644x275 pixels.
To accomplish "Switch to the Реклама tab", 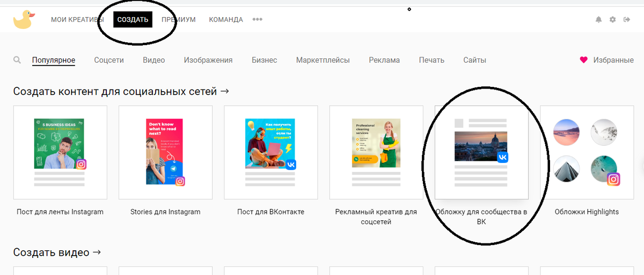I will point(384,60).
